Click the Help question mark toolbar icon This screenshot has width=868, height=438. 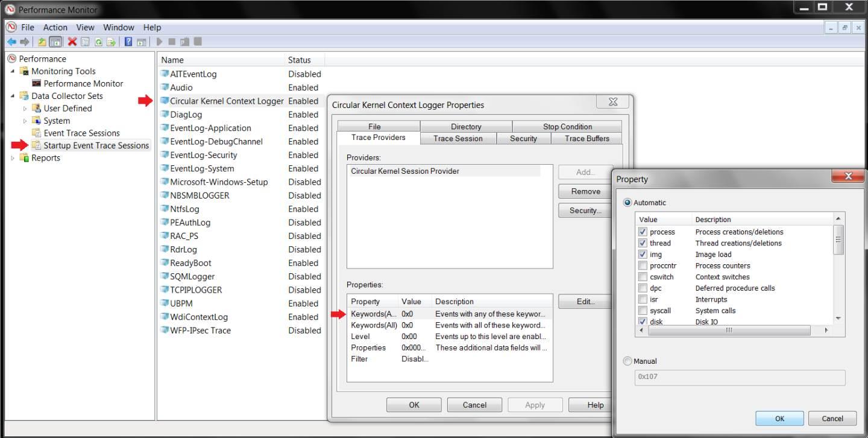(x=127, y=41)
